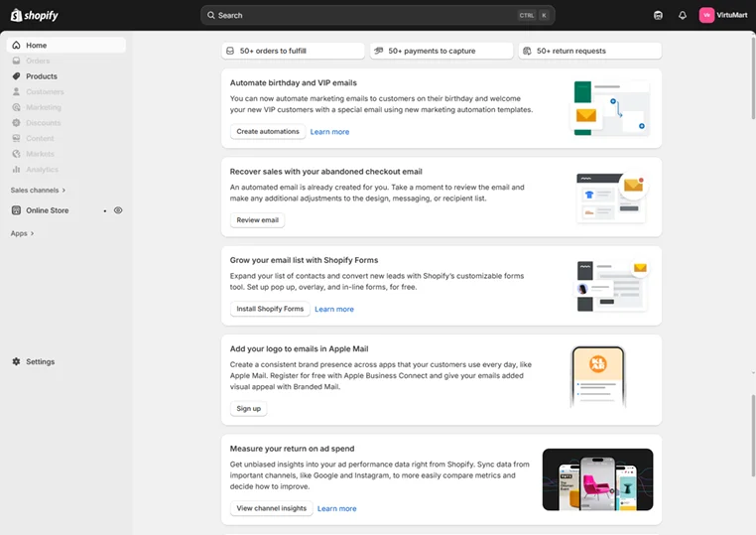Image resolution: width=756 pixels, height=535 pixels.
Task: Click the Shopify logo in header
Action: (35, 15)
